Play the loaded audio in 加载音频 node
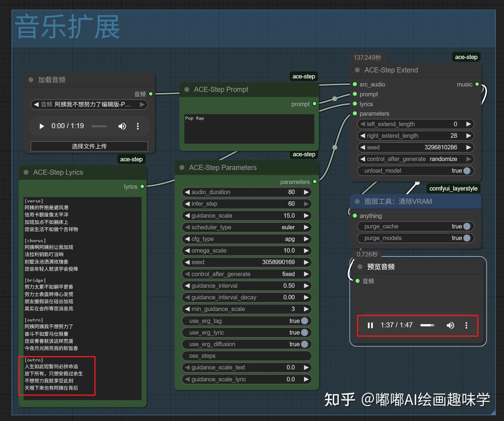 tap(41, 126)
